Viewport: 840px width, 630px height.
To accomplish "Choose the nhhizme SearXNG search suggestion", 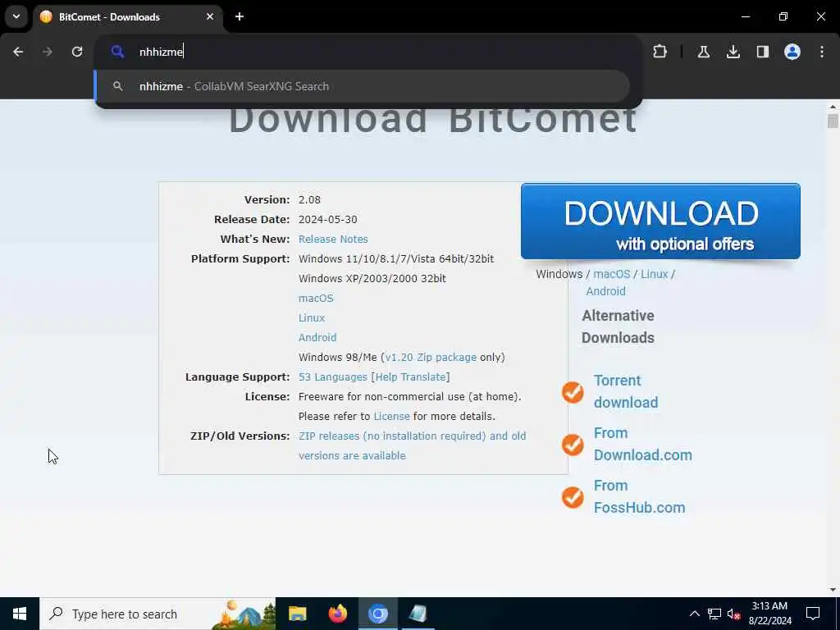I will (x=362, y=86).
